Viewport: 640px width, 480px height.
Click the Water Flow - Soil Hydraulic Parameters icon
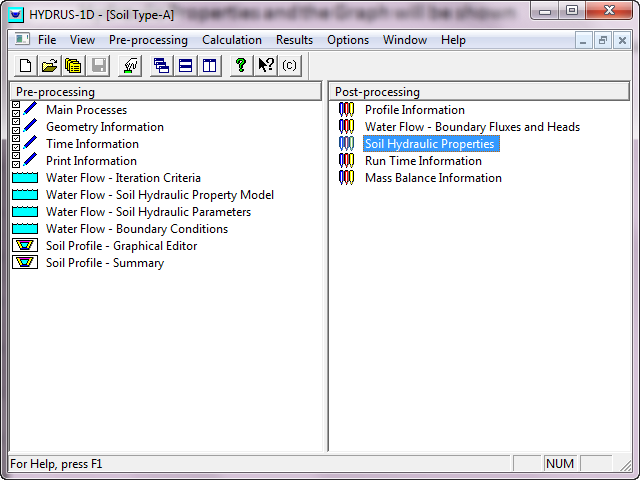(25, 212)
